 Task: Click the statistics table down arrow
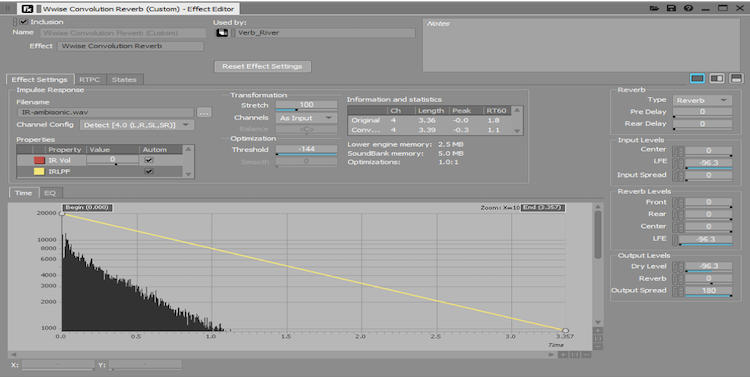pyautogui.click(x=517, y=131)
